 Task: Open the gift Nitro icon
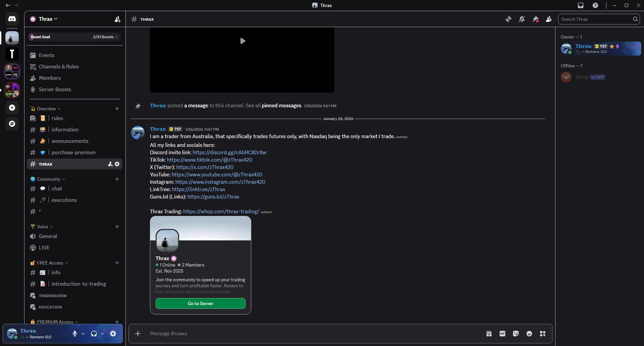pyautogui.click(x=489, y=334)
